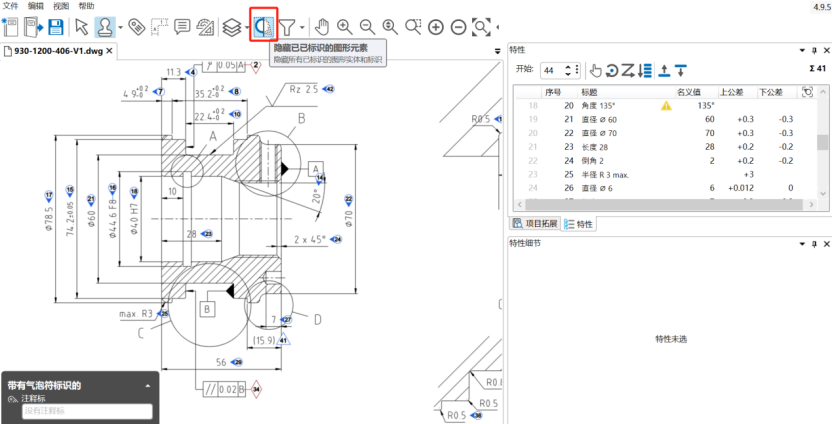Open dropdown arrow next to stamp tool
The width and height of the screenshot is (832, 424).
tap(120, 27)
